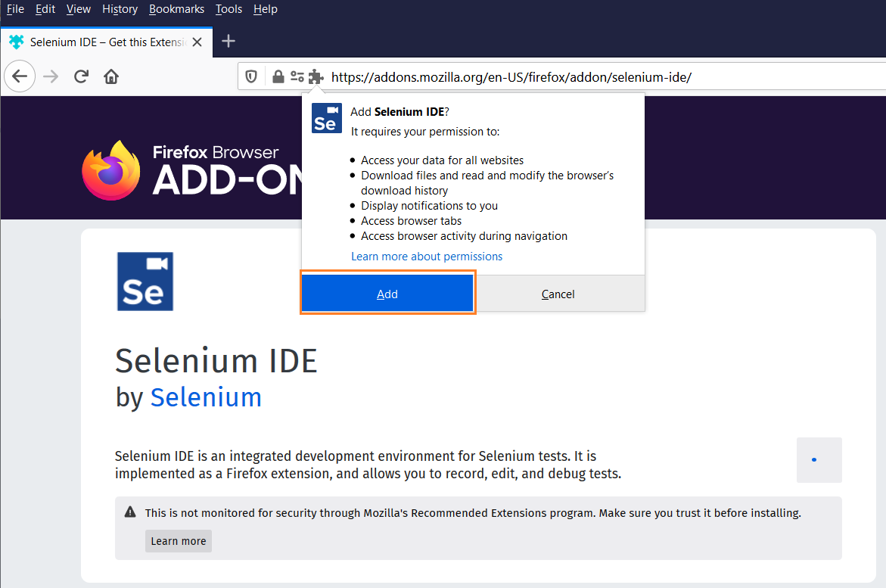
Task: Click the Forward navigation arrow
Action: [x=51, y=76]
